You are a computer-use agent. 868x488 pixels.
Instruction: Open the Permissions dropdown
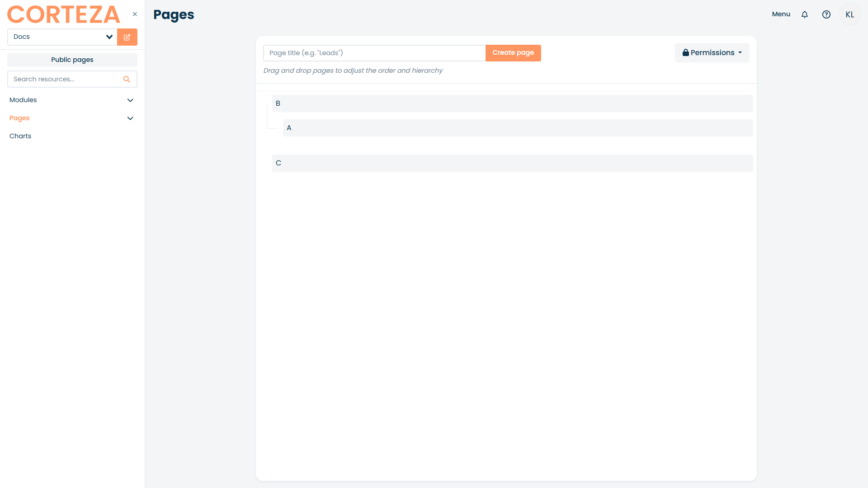pyautogui.click(x=712, y=53)
